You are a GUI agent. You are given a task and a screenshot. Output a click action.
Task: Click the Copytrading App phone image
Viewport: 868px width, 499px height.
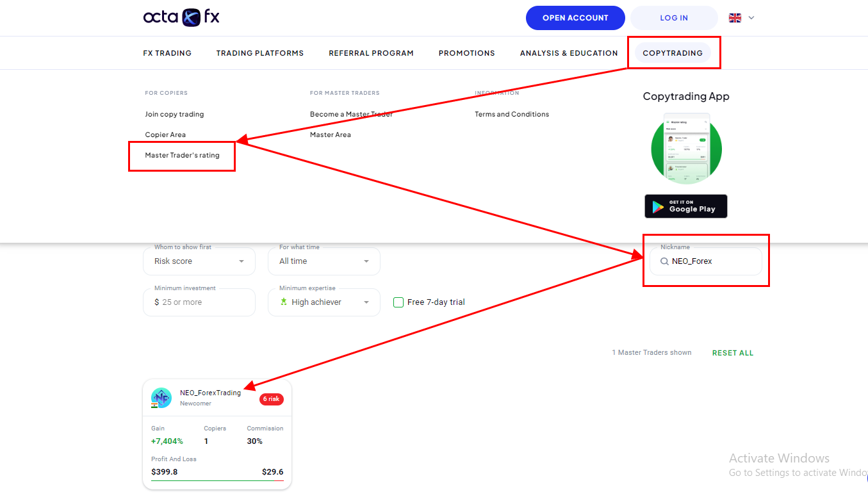pyautogui.click(x=686, y=149)
